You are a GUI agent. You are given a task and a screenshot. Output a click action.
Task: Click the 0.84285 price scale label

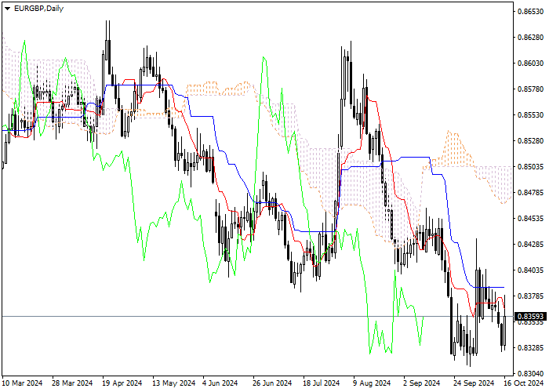pyautogui.click(x=531, y=245)
